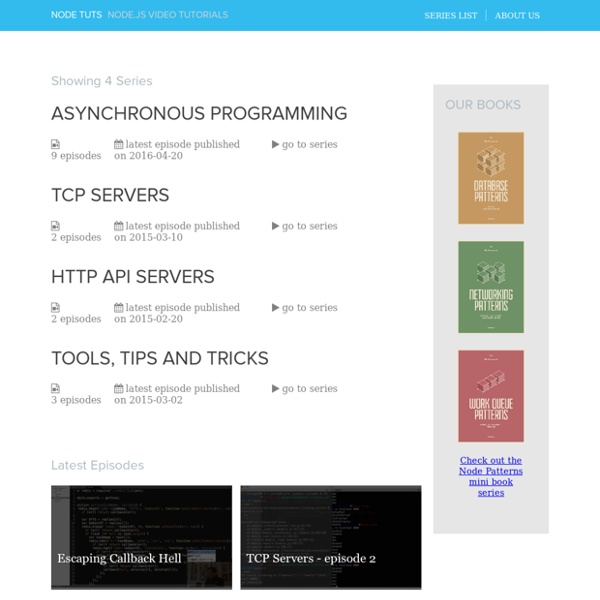This screenshot has width=600, height=600.
Task: Follow the Node Patterns mini book series link
Action: [x=491, y=476]
